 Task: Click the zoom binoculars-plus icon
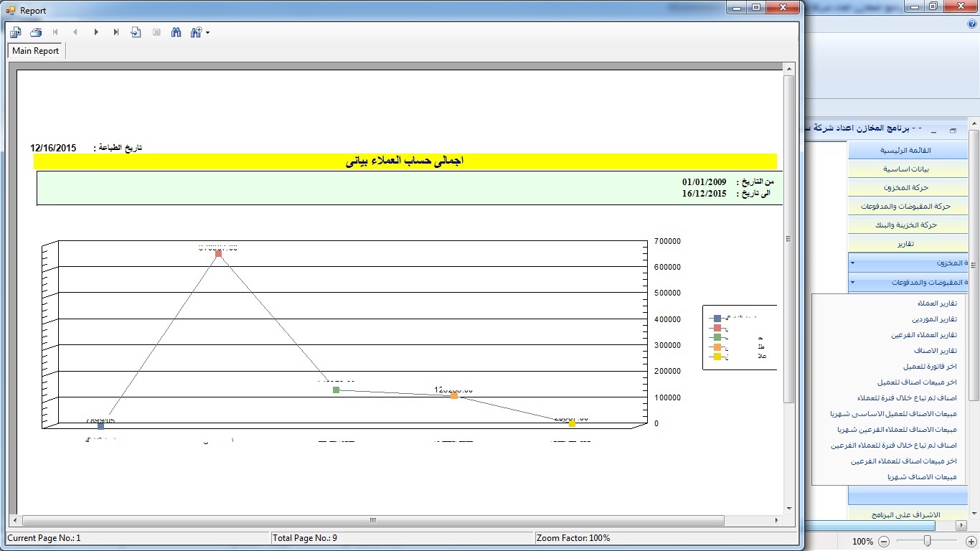pos(196,32)
